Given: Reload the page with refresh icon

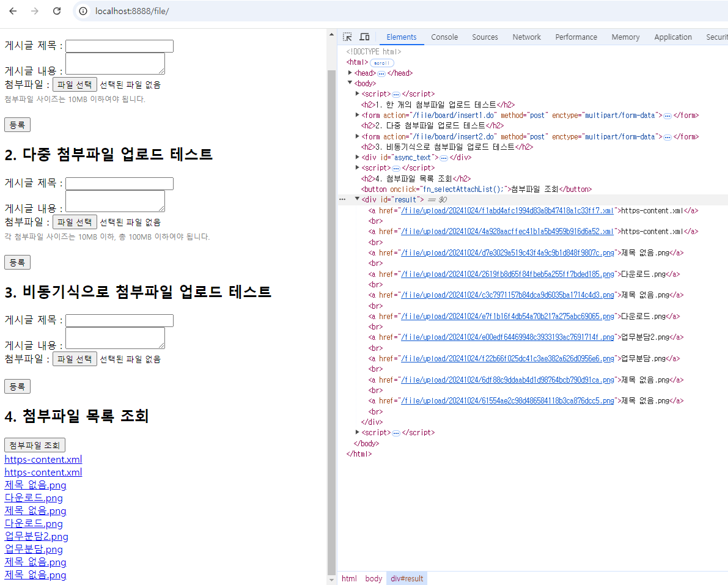Looking at the screenshot, I should pyautogui.click(x=57, y=11).
